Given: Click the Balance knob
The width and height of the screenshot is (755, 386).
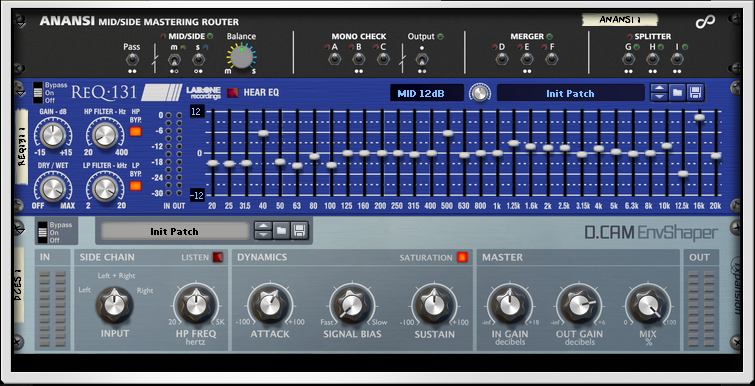Looking at the screenshot, I should point(241,57).
